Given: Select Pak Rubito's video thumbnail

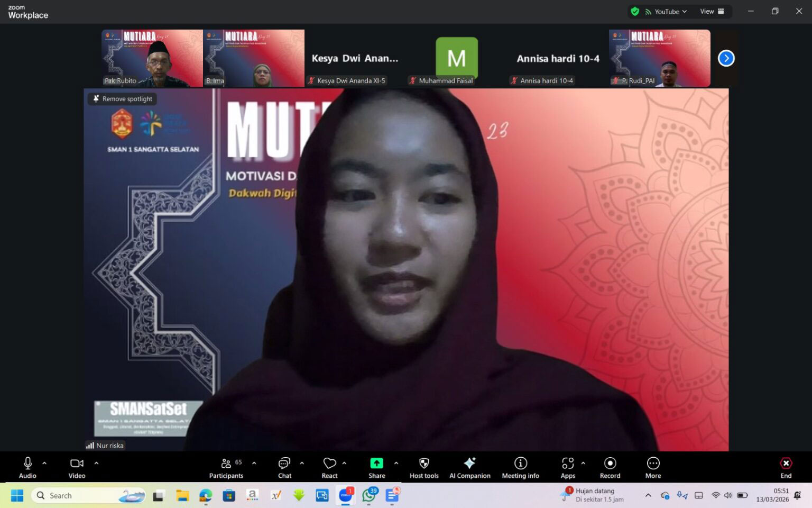Looking at the screenshot, I should click(152, 58).
